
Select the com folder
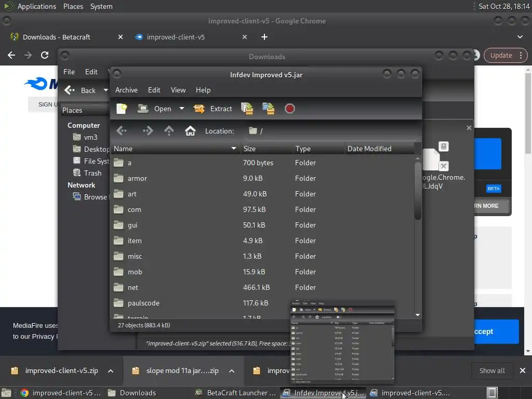[262, 210]
